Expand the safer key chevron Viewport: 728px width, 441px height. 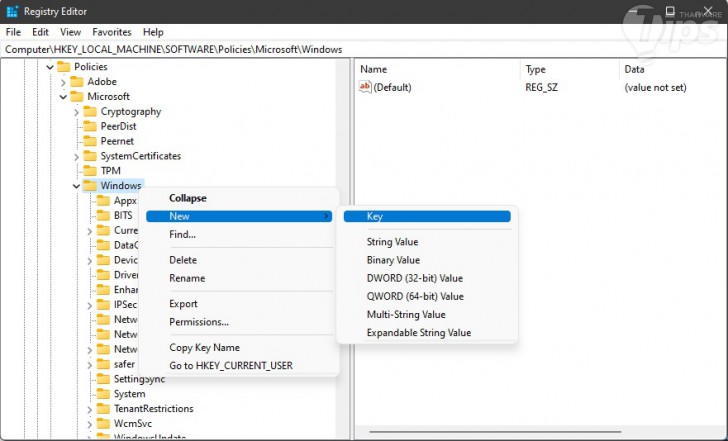pyautogui.click(x=90, y=365)
